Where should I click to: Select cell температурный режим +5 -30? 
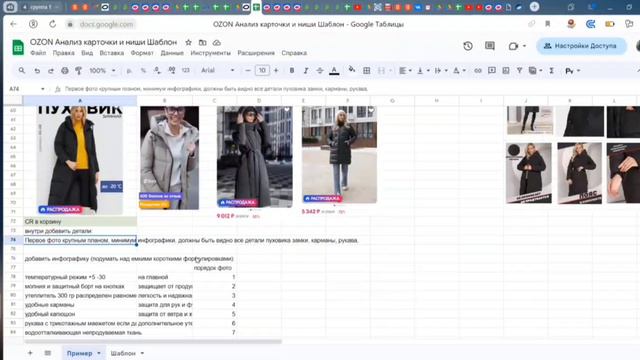[x=80, y=277]
